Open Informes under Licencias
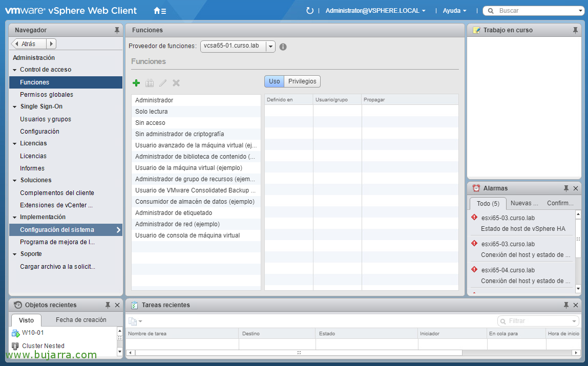The image size is (588, 366). 66,168
